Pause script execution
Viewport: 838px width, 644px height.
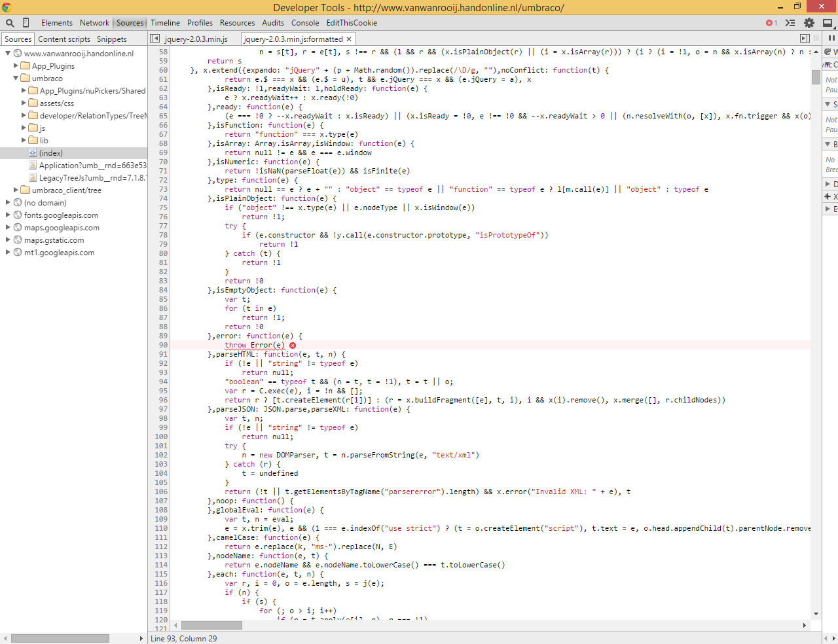pos(831,39)
